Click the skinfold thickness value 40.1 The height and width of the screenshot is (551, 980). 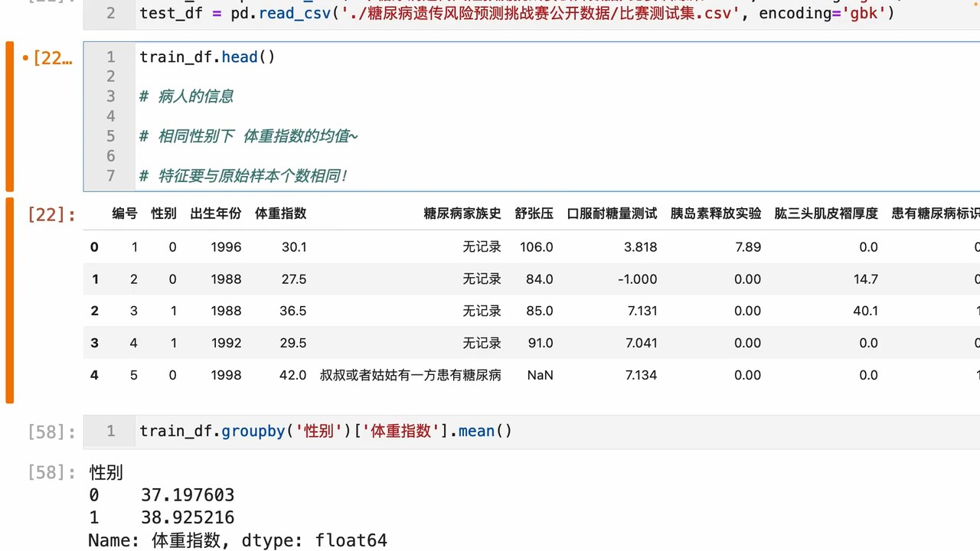pyautogui.click(x=866, y=311)
